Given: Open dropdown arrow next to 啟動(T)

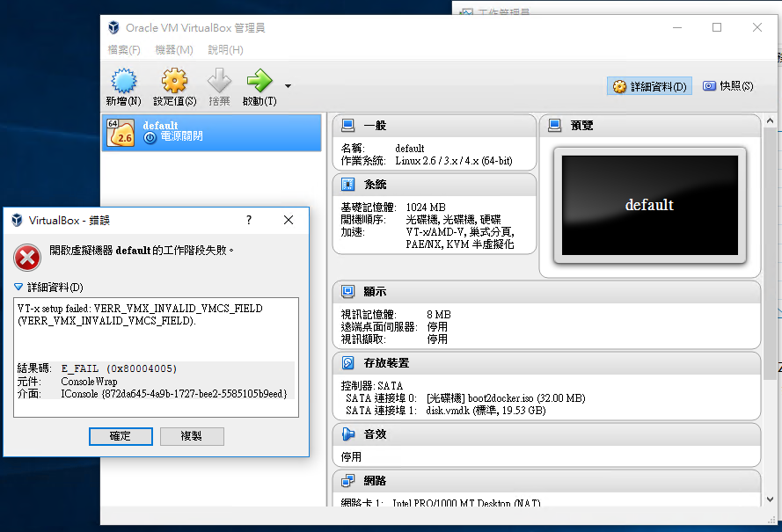Looking at the screenshot, I should (288, 86).
